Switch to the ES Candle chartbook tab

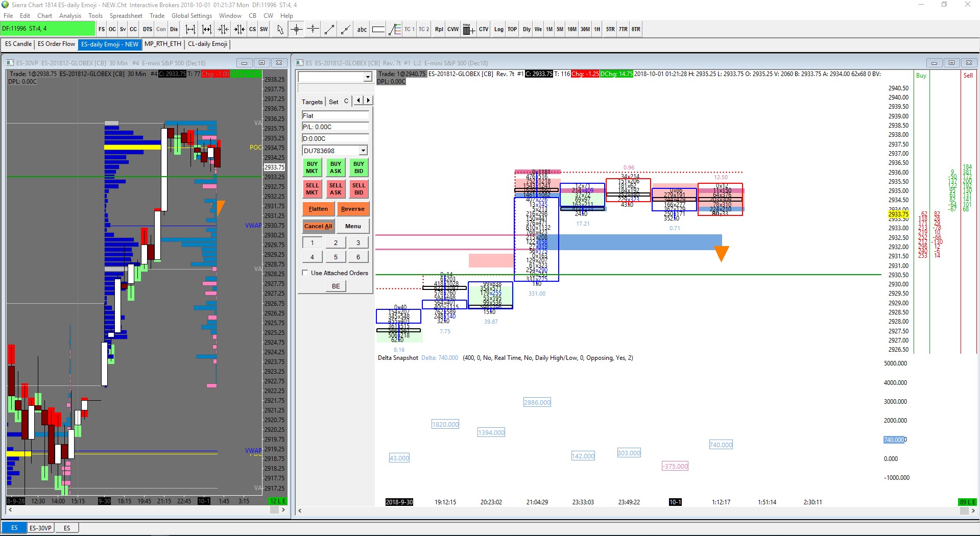click(x=18, y=44)
